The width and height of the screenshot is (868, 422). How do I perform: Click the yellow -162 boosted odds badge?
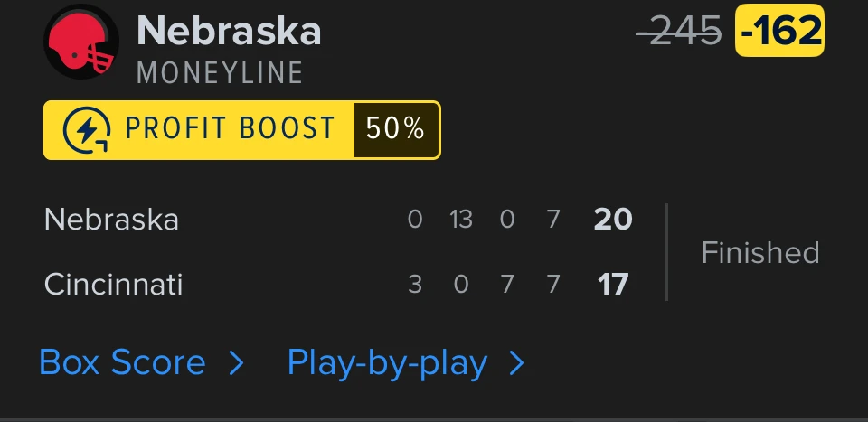[779, 31]
